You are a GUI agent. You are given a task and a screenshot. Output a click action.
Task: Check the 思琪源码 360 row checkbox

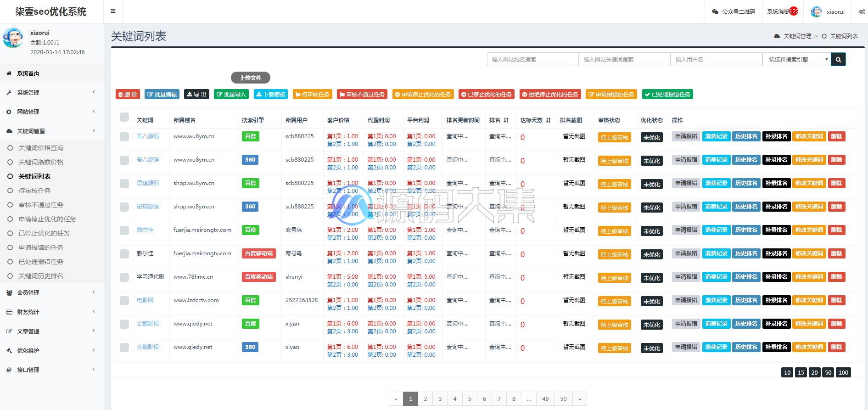click(x=124, y=207)
